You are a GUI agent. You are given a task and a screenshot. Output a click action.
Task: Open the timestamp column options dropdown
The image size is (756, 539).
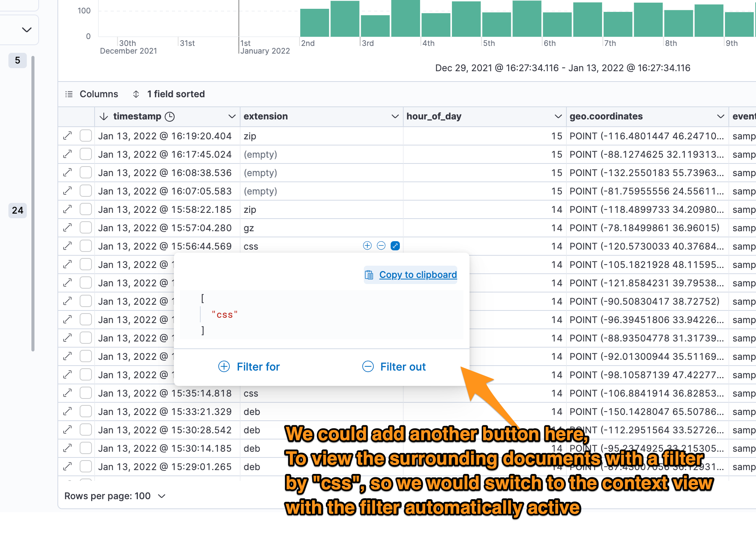(232, 116)
